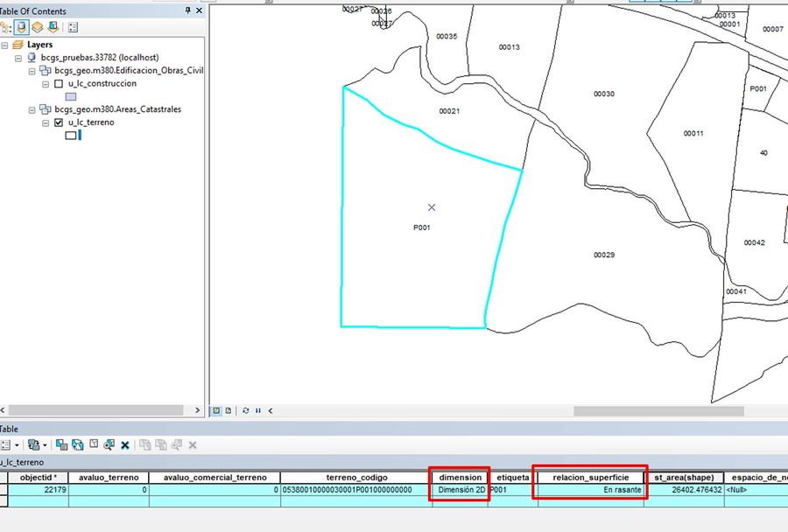The height and width of the screenshot is (532, 788).
Task: Click the u_lc_construccion fill symbol swatch
Action: 71,96
